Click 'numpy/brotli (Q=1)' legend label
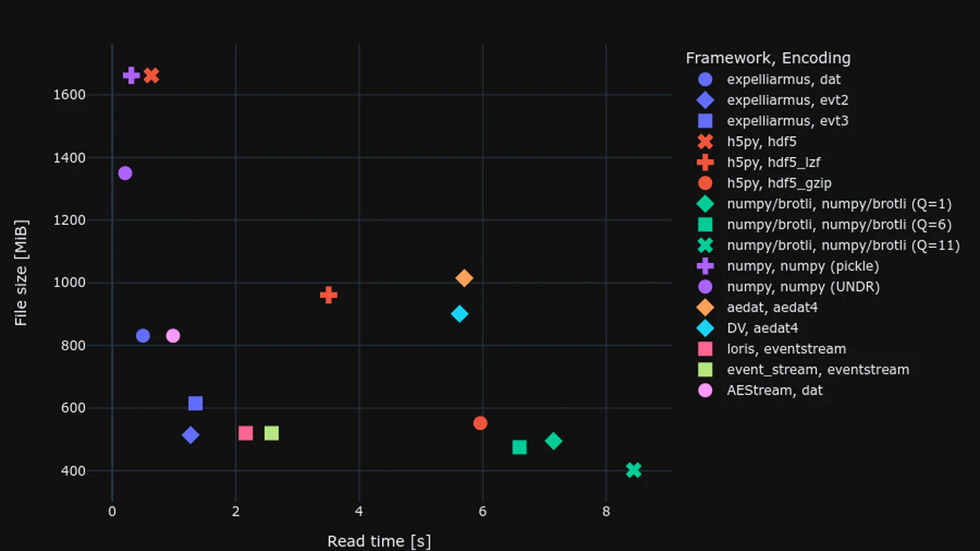Screen dimensions: 980x551 (839, 204)
